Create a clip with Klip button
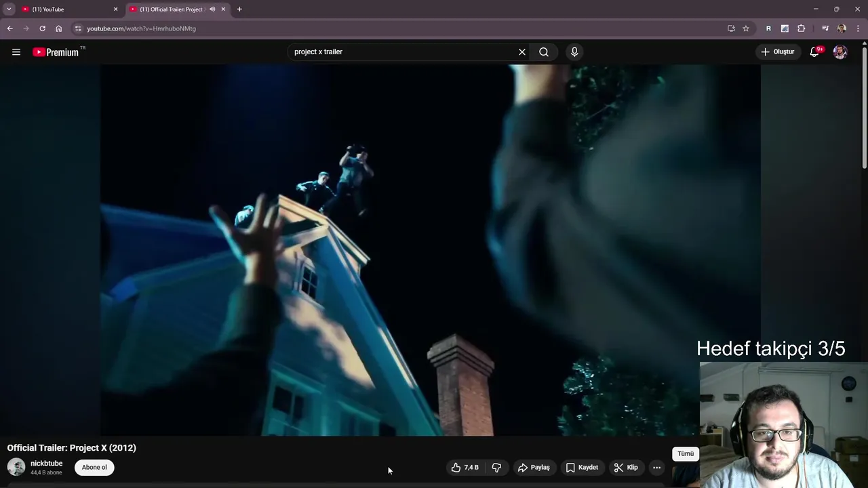Viewport: 868px width, 488px height. click(x=626, y=468)
